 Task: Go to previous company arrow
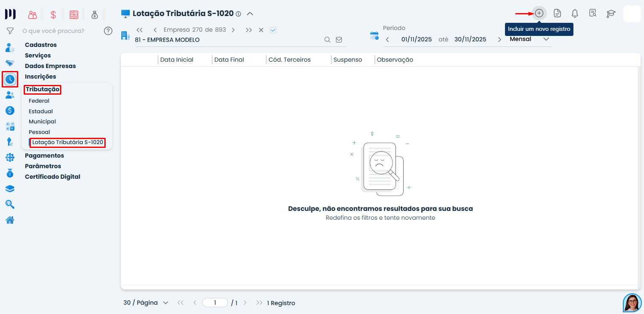pos(155,30)
